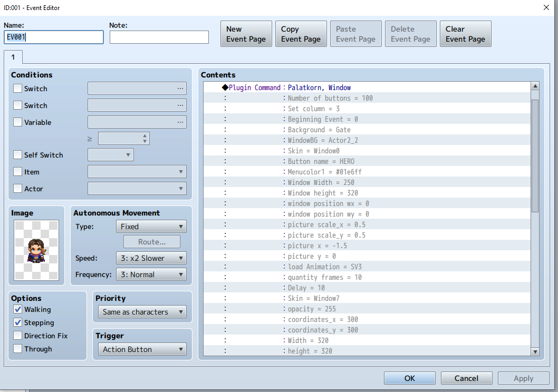Select the 'WindowBG = Actor2_2' line
558x392 pixels.
[x=367, y=140]
